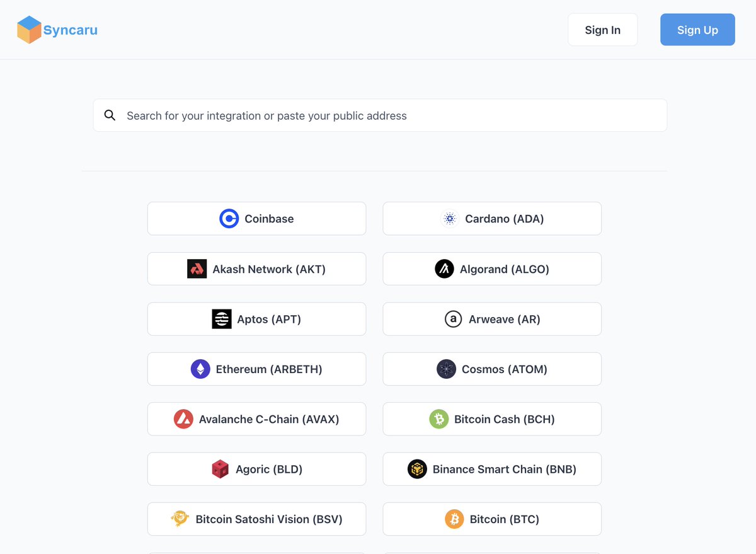Select the Bitcoin Satoshi Vision (BSV) label
756x554 pixels.
[269, 519]
